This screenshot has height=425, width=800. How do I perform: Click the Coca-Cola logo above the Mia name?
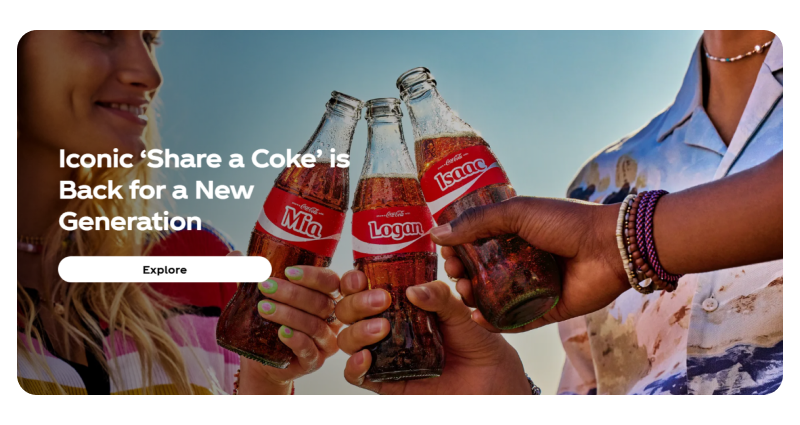pos(309,209)
